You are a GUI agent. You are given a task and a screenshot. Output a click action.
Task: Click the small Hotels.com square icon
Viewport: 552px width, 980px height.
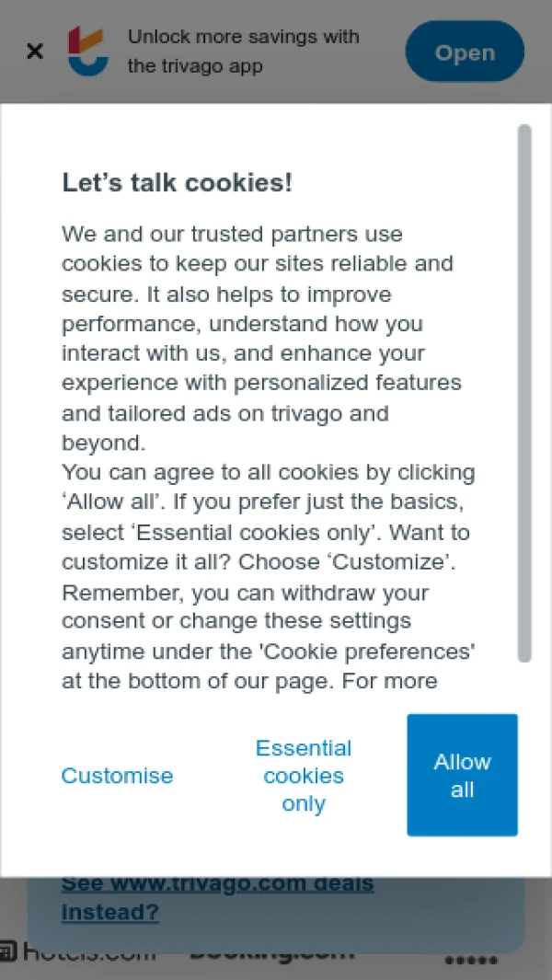click(8, 952)
